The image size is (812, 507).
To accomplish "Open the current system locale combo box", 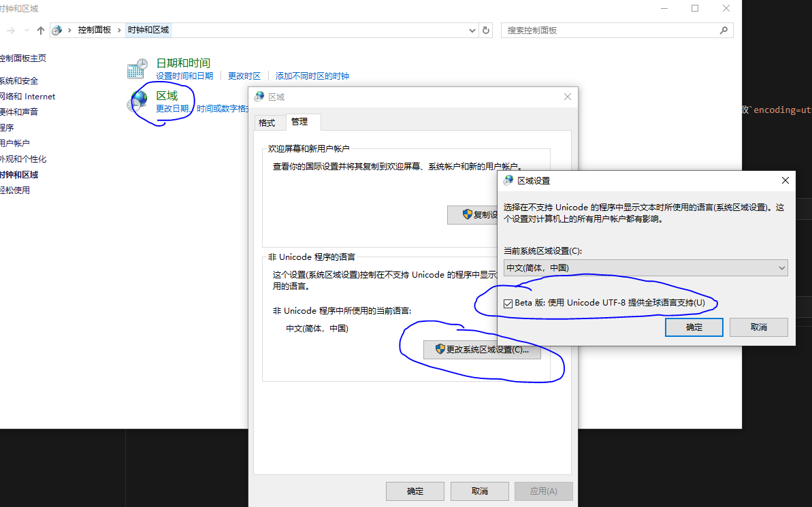I will [645, 267].
